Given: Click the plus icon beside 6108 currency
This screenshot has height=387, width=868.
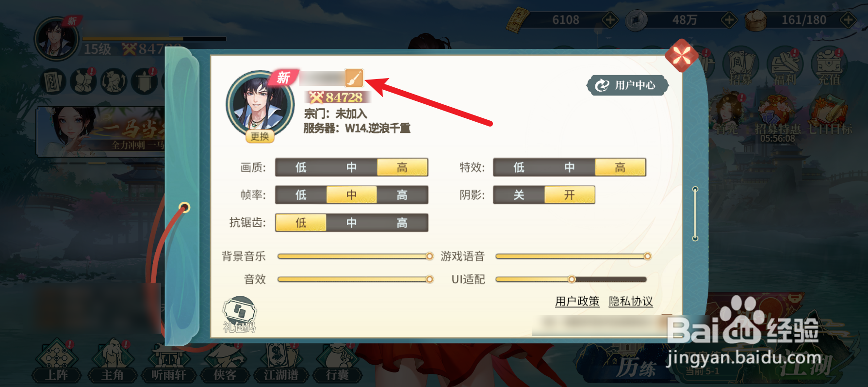Looking at the screenshot, I should point(609,20).
